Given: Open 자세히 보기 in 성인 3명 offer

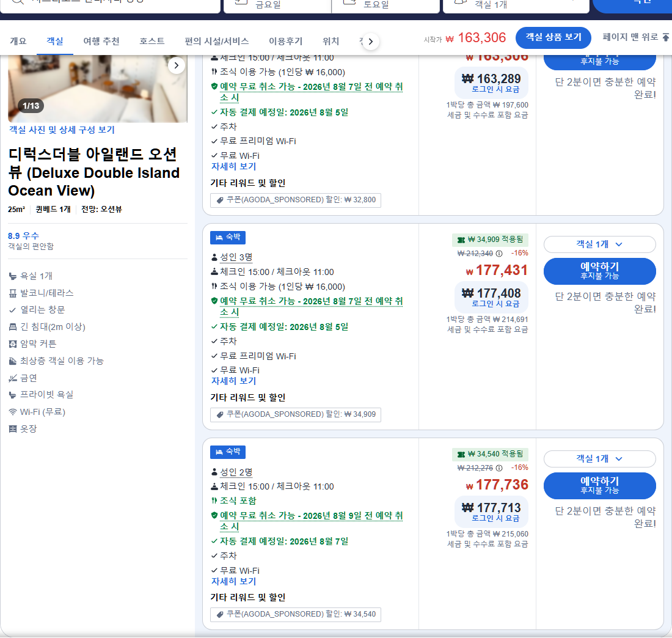Looking at the screenshot, I should pyautogui.click(x=233, y=381).
